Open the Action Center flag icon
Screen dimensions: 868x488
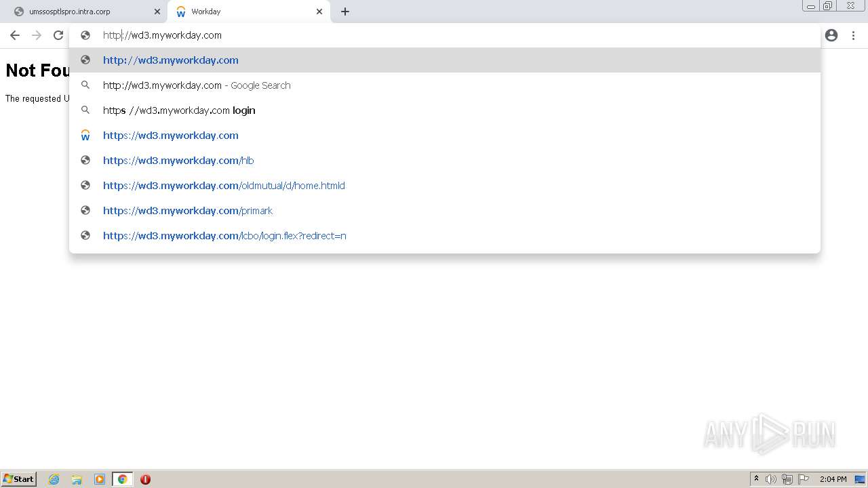[804, 479]
